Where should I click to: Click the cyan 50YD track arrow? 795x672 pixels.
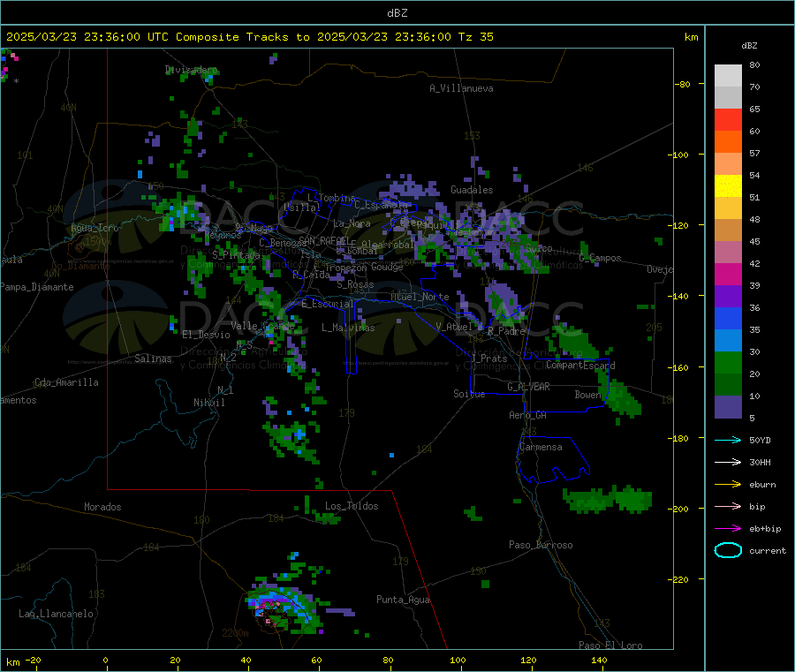click(x=728, y=440)
